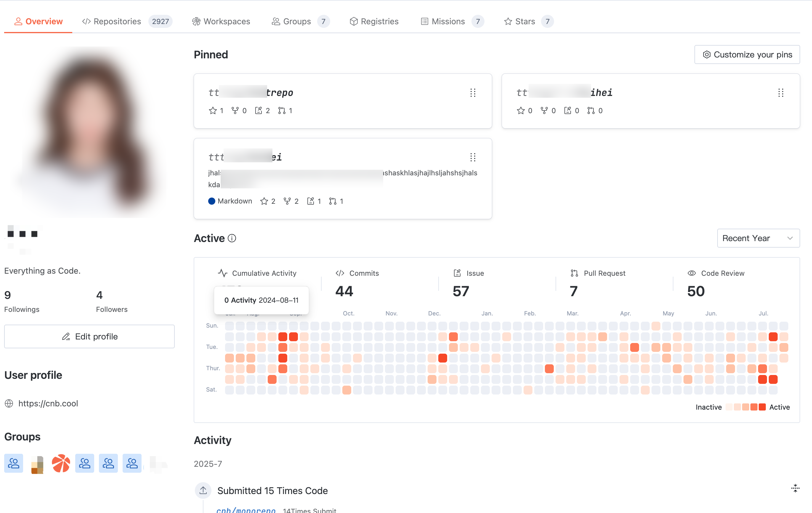Click the upload icon next to Submitted 15 Times Code
The image size is (812, 513).
point(203,490)
